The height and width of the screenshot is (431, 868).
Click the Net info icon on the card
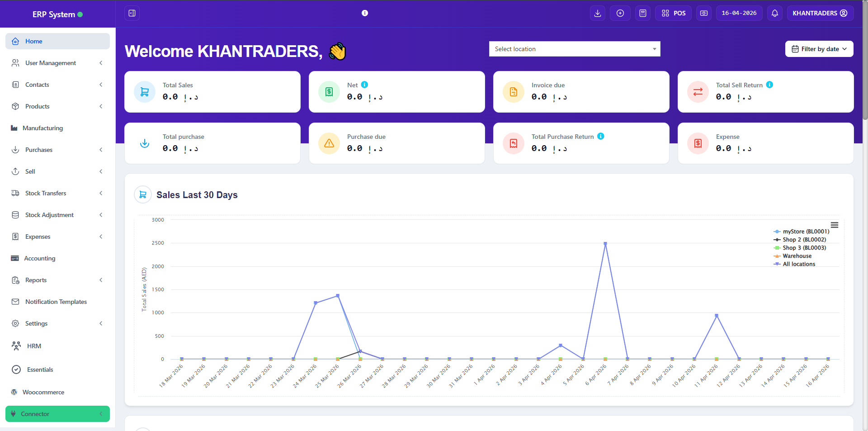pos(364,85)
